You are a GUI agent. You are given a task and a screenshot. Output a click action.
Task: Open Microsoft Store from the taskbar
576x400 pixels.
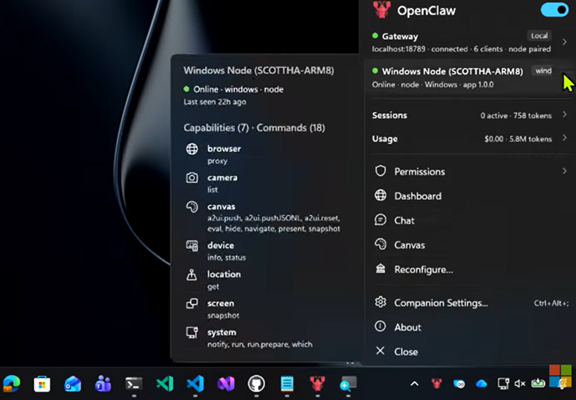point(42,384)
